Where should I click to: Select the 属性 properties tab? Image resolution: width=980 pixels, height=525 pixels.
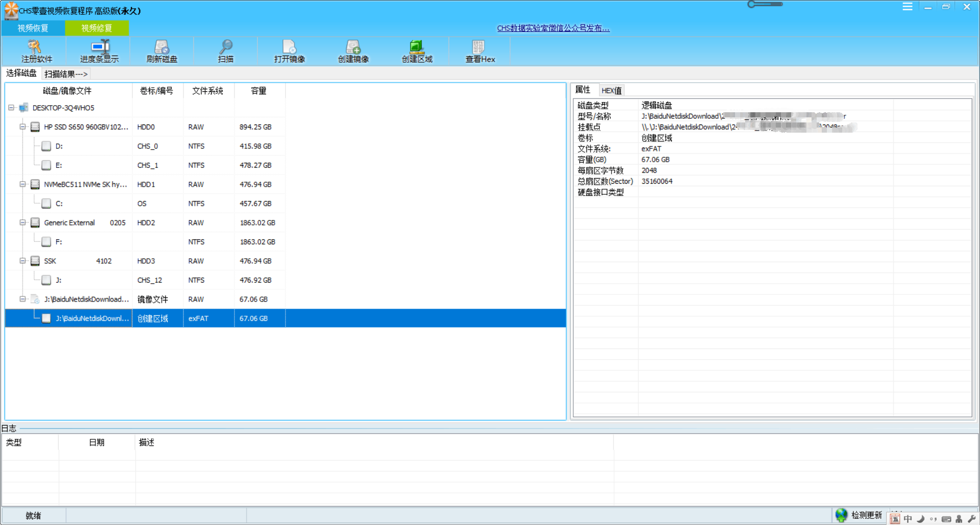583,90
